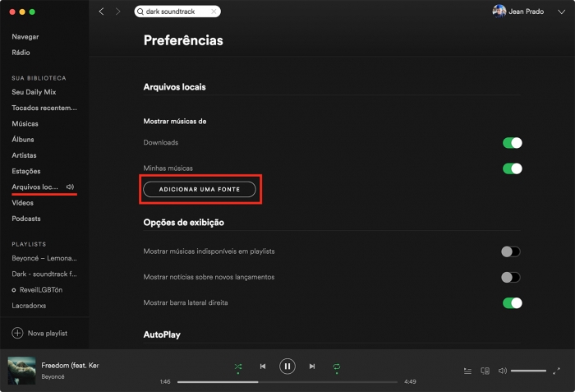Pause the current song

[287, 367]
